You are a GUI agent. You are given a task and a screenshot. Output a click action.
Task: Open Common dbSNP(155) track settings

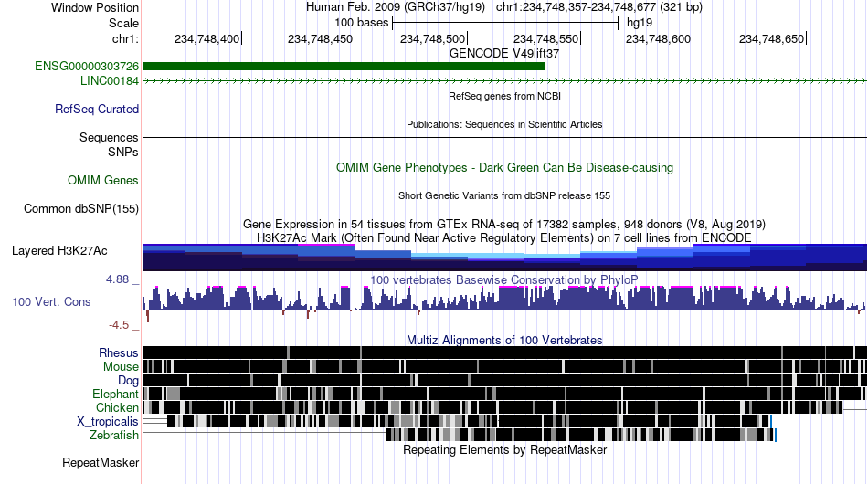81,208
